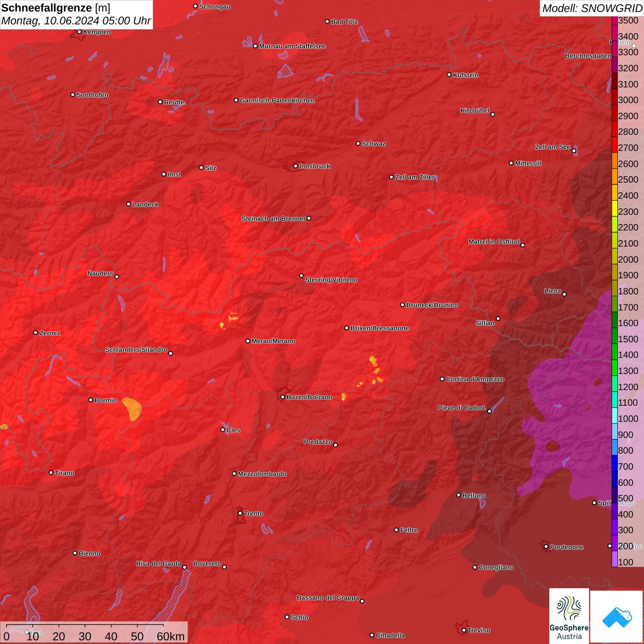The image size is (644, 644).
Task: Click the Mittersill label
Action: click(x=529, y=163)
